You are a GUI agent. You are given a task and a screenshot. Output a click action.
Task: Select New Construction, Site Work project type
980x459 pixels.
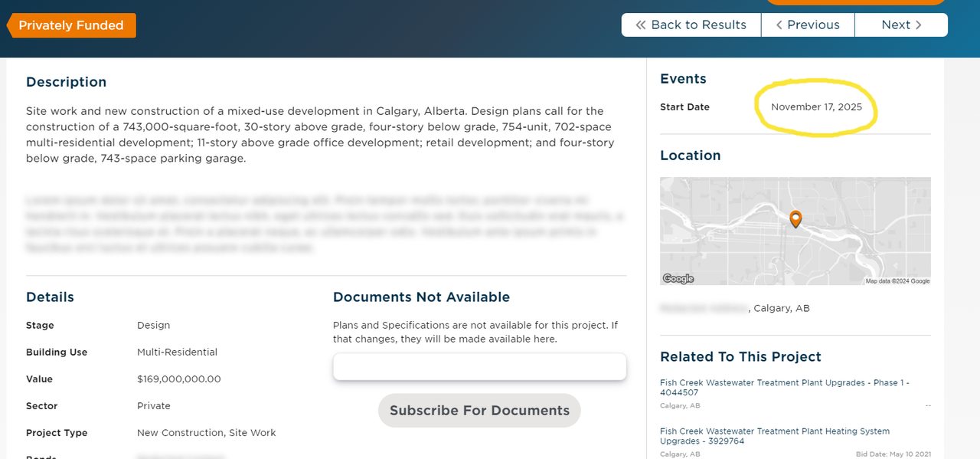click(206, 433)
